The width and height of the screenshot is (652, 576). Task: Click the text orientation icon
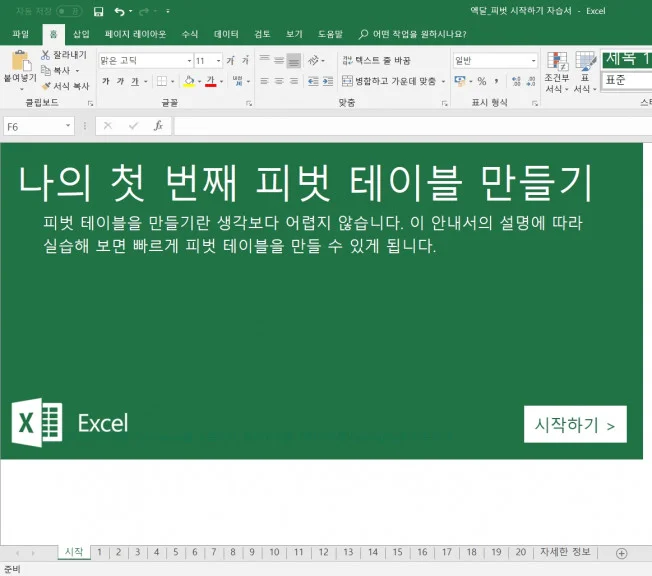(x=314, y=61)
